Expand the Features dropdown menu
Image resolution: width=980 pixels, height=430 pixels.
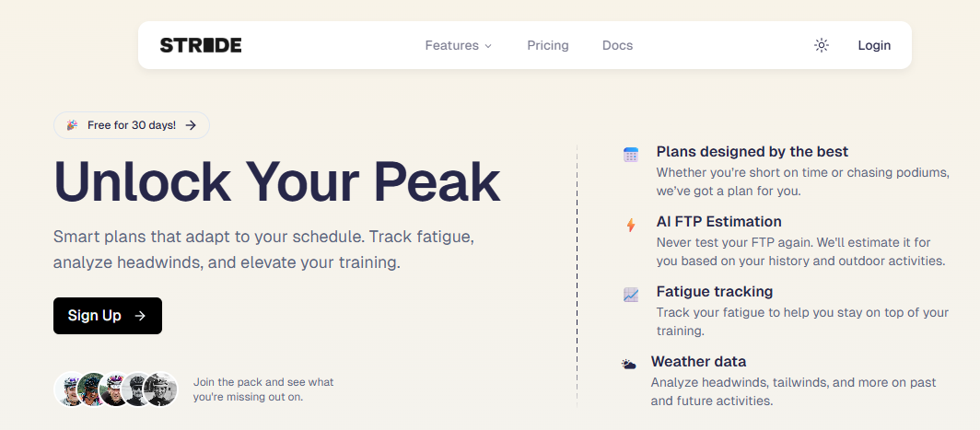[x=458, y=45]
